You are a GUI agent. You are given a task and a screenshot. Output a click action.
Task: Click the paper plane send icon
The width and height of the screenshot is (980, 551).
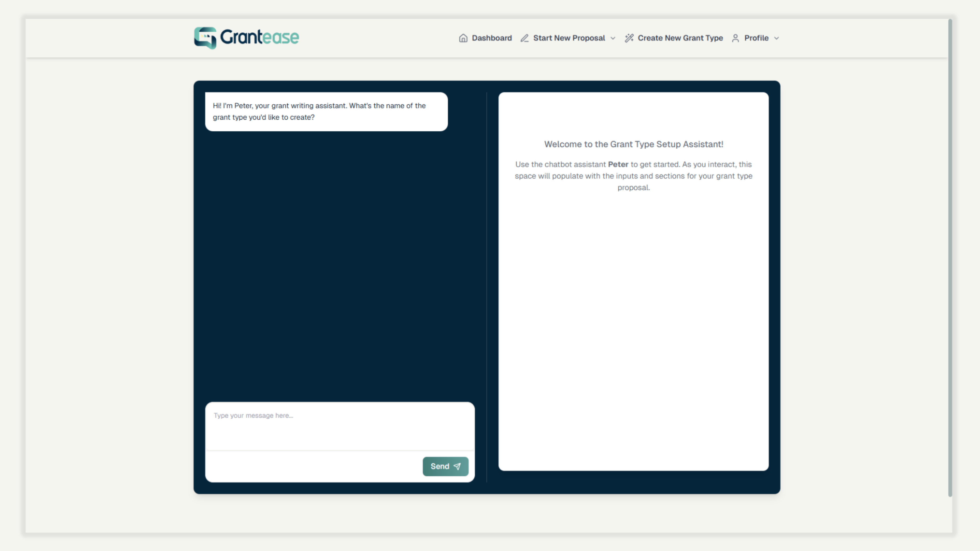pos(457,466)
